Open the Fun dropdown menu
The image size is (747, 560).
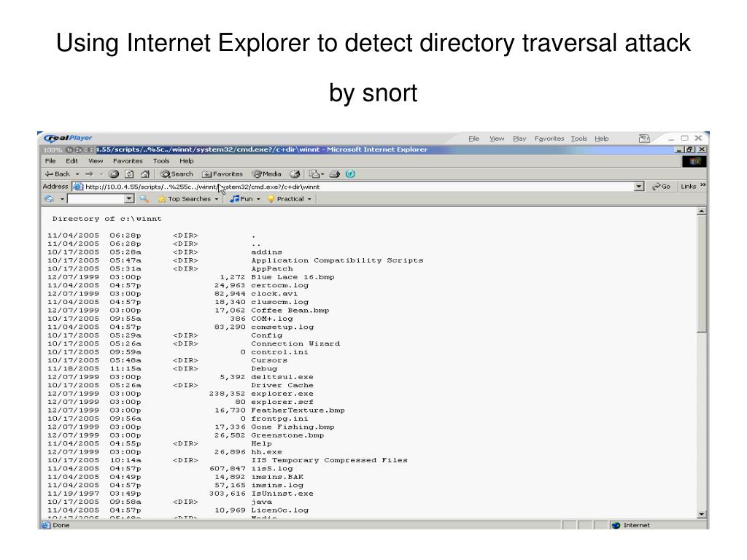(245, 199)
